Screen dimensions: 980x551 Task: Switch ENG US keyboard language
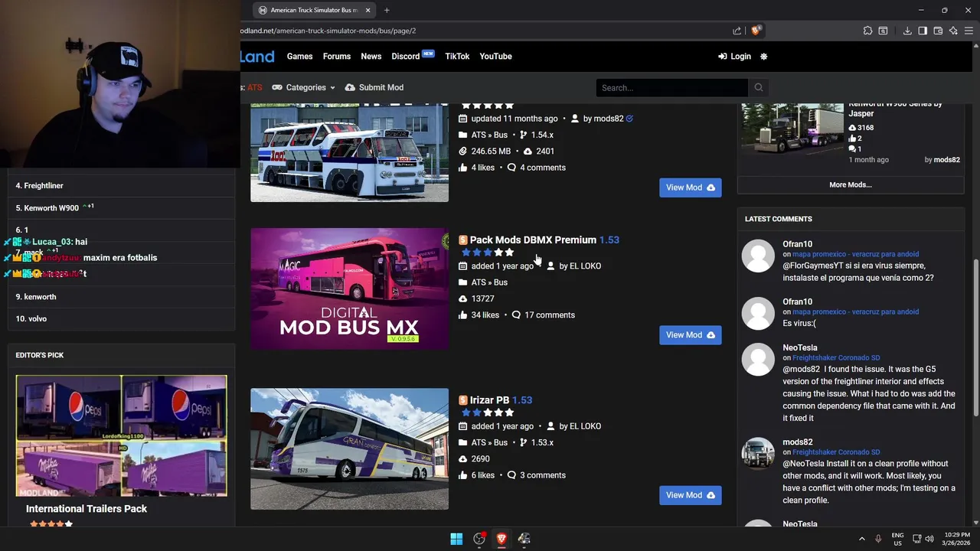click(x=897, y=539)
